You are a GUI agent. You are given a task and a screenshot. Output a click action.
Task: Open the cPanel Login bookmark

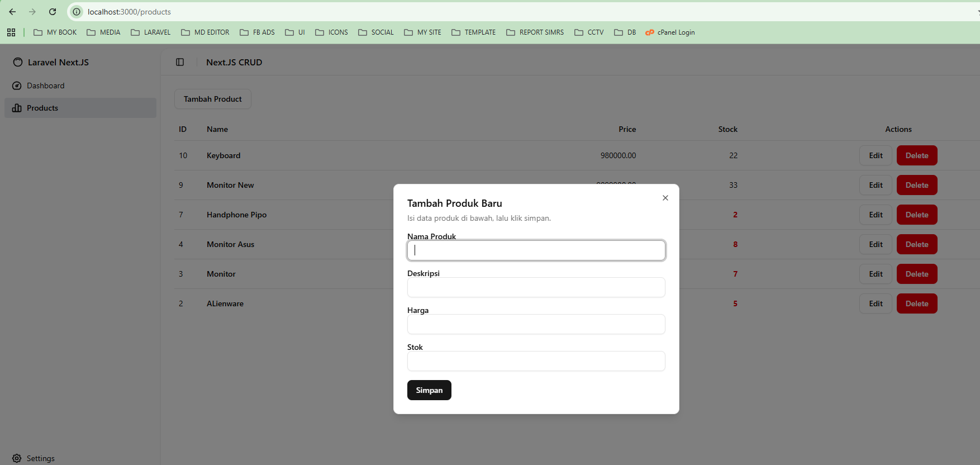click(x=670, y=32)
